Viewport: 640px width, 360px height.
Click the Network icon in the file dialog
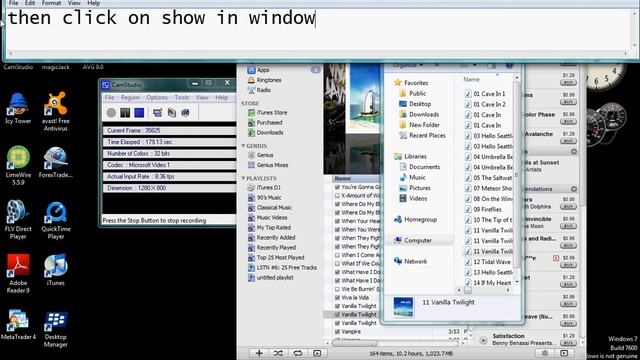point(398,261)
